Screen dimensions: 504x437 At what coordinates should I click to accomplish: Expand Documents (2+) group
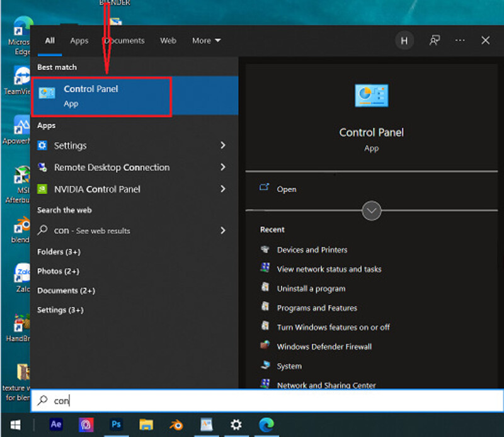click(66, 290)
